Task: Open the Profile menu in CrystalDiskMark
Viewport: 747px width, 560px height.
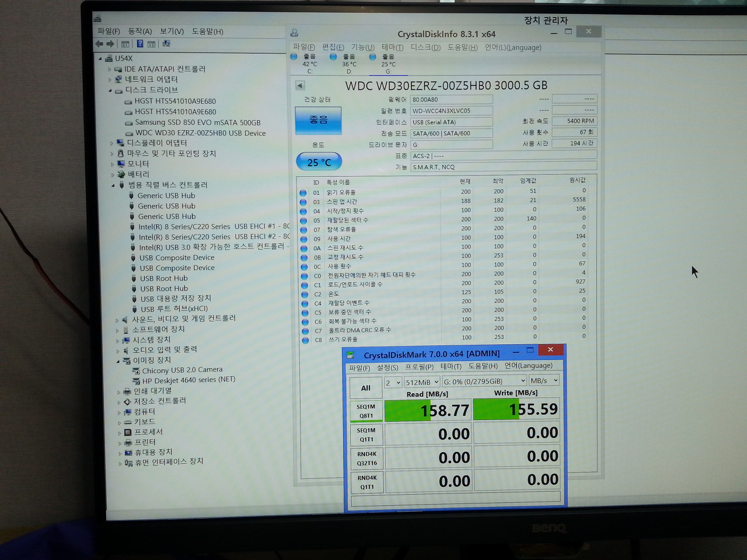Action: coord(420,367)
